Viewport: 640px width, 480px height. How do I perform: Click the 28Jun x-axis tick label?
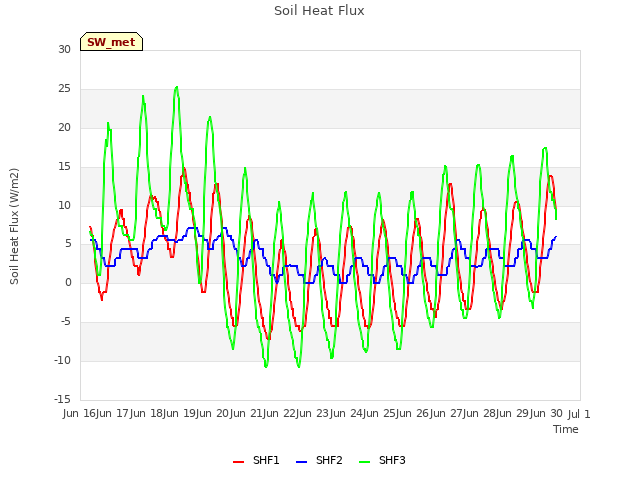pyautogui.click(x=497, y=413)
